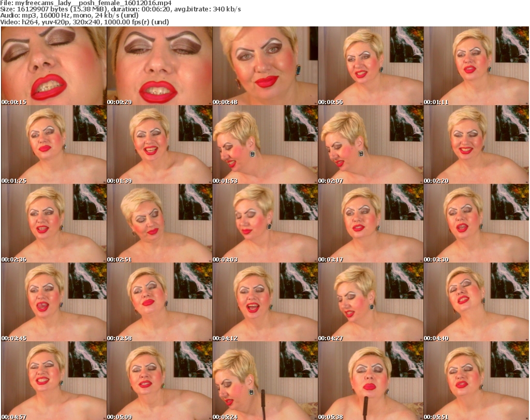Click the file name text ending in .mp4

(x=93, y=3)
